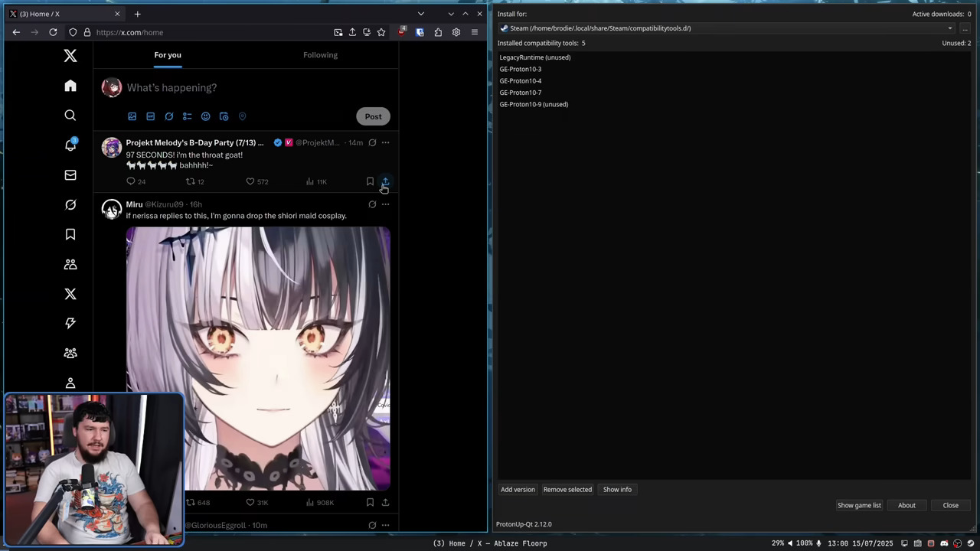
Task: Click Remove selected in ProtonUp-Qt
Action: coord(567,490)
